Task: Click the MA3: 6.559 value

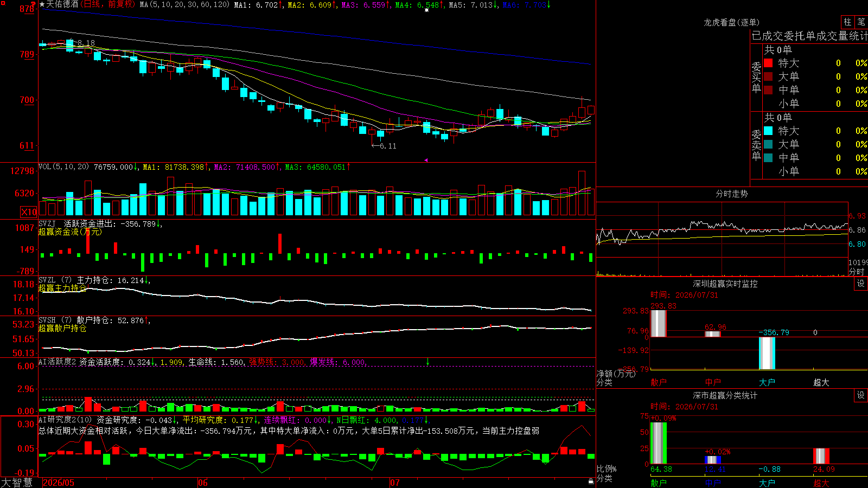Action: pos(365,5)
